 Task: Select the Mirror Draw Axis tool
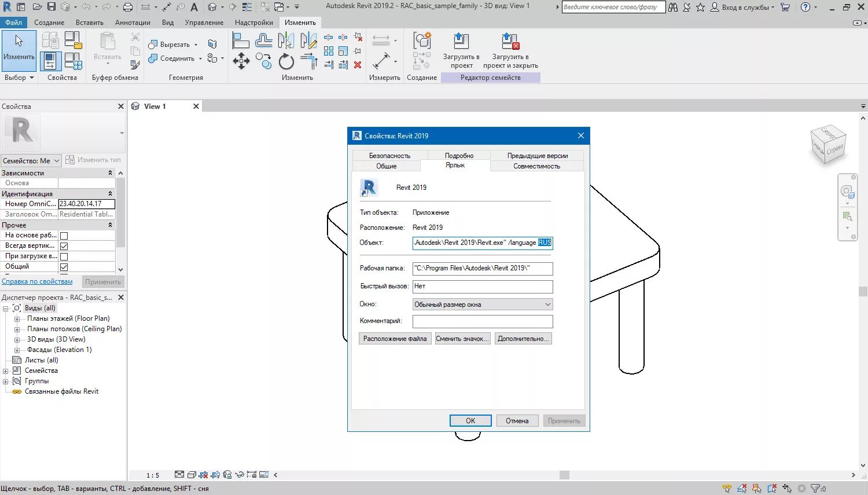pos(308,40)
